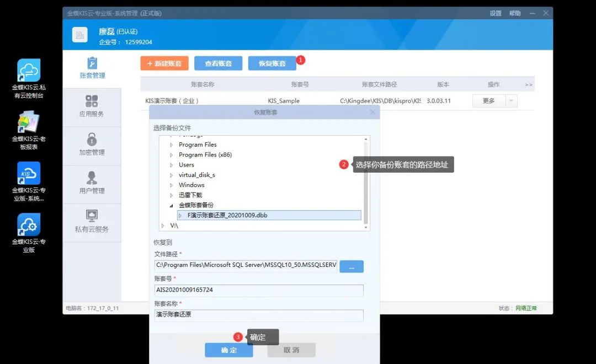Click the file tree vertical scrollbar thumb
Screen dimensions: 596x364
click(x=366, y=183)
